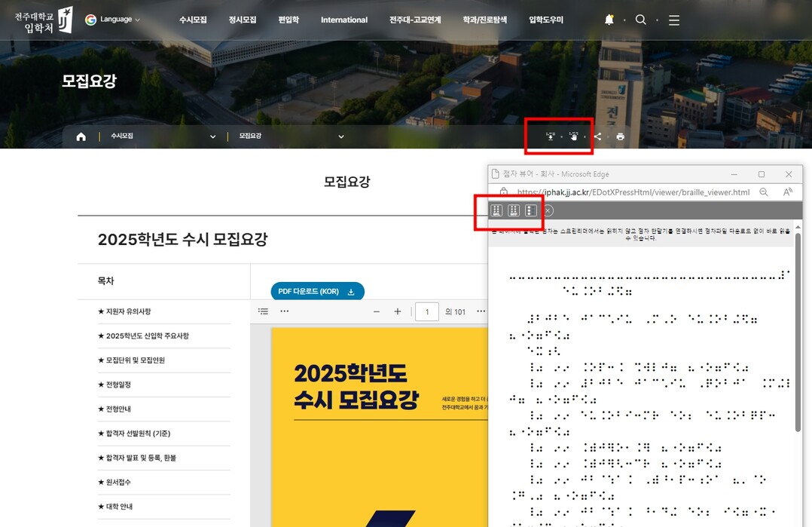Open the hamburger full menu
812x527 pixels.
[674, 20]
